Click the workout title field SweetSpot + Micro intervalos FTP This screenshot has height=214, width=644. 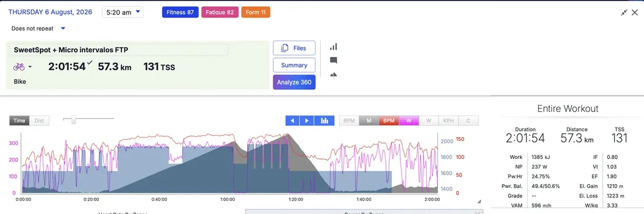119,50
